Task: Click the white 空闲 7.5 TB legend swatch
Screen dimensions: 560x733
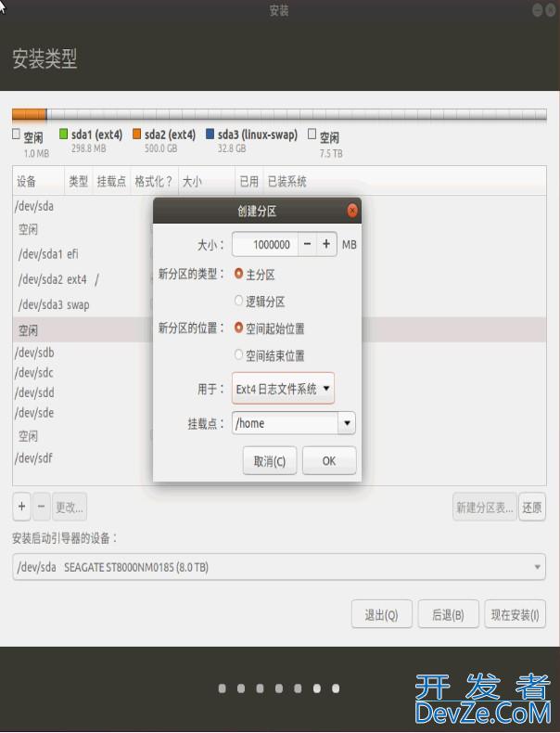Action: [x=312, y=135]
